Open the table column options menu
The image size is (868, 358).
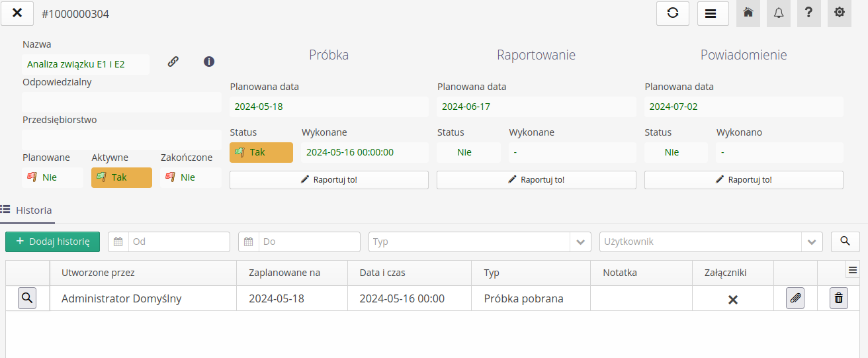click(x=853, y=270)
